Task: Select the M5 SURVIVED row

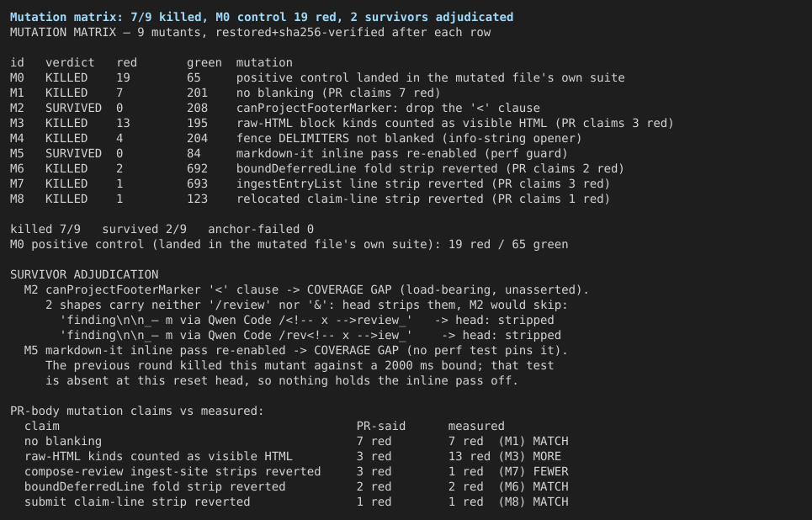Action: coord(289,154)
